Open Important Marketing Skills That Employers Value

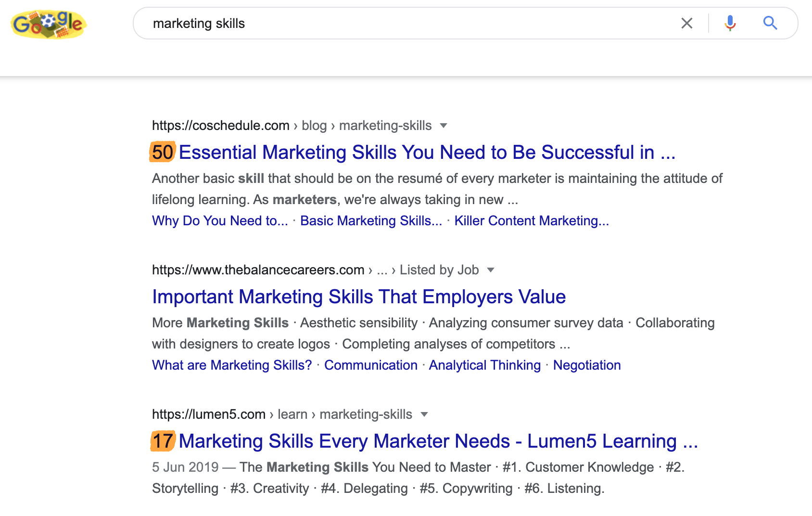click(359, 297)
